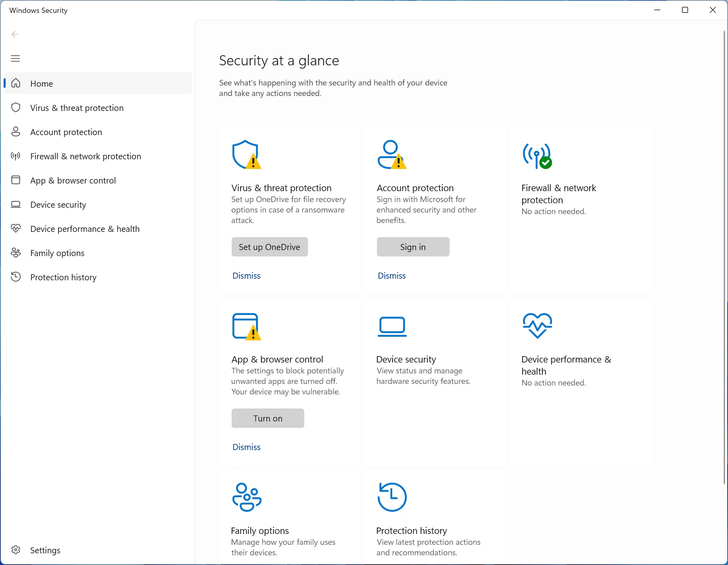Click the Protection history clock tile icon
The height and width of the screenshot is (565, 728).
392,497
